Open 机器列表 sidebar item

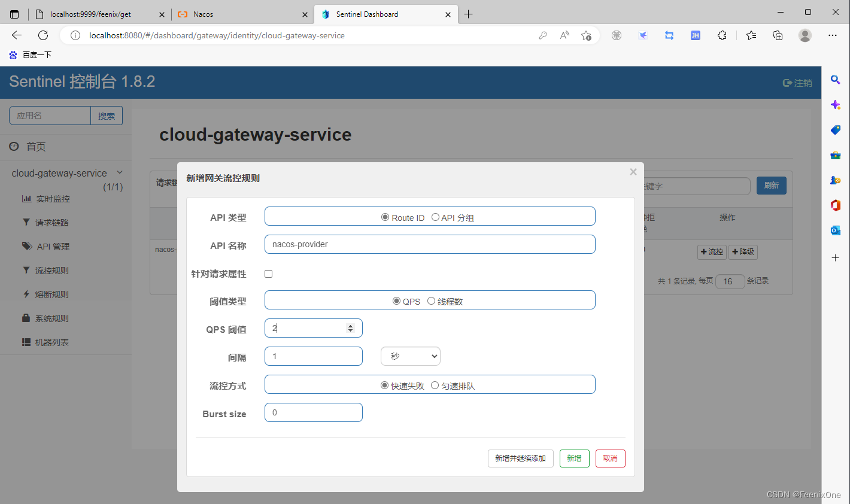tap(45, 342)
